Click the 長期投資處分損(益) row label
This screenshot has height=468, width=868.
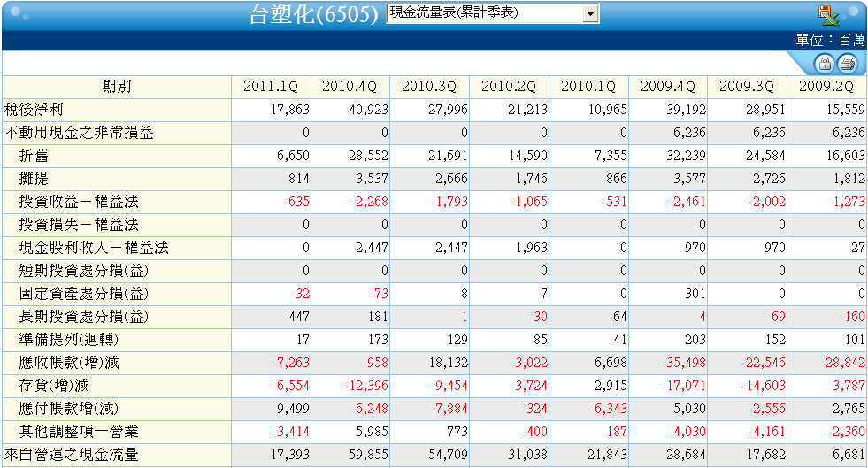tap(84, 317)
